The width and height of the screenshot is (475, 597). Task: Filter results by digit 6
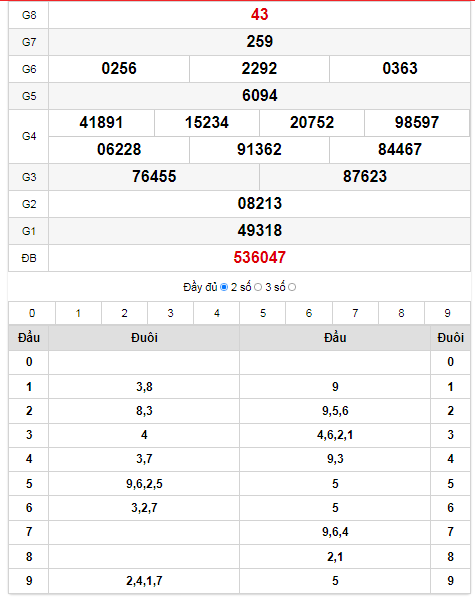(309, 313)
